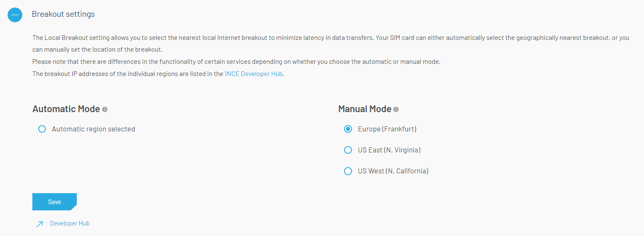This screenshot has height=236, width=644.
Task: Select the Europe (Frankfurt) radio button
Action: point(348,129)
